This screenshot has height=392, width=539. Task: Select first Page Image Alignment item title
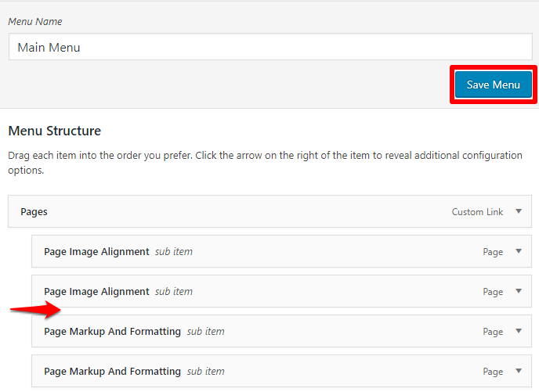(x=96, y=252)
